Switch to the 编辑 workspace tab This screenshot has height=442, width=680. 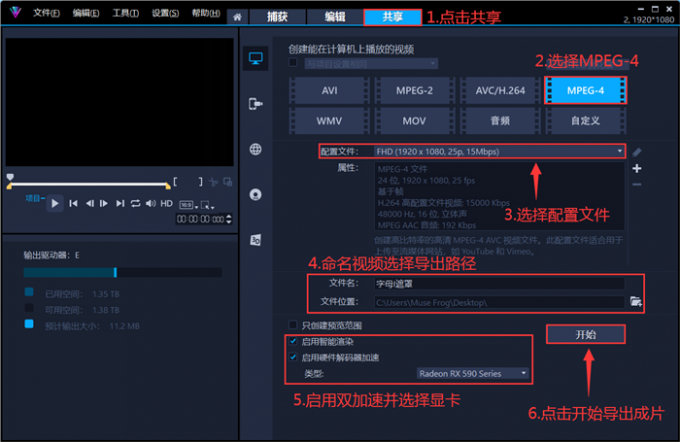point(335,17)
